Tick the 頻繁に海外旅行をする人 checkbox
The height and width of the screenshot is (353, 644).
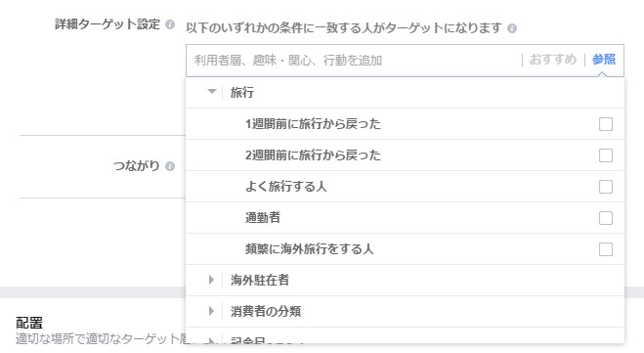[605, 249]
